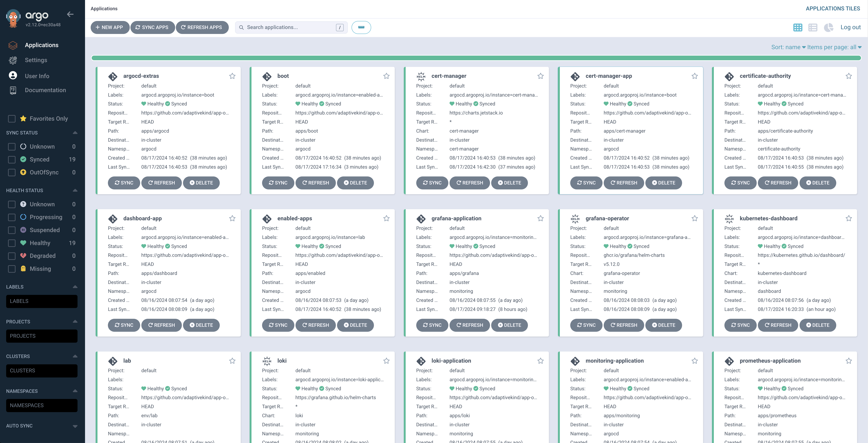Screen dimensions: 868x443
Task: Collapse the LABELS filter section
Action: tap(75, 287)
